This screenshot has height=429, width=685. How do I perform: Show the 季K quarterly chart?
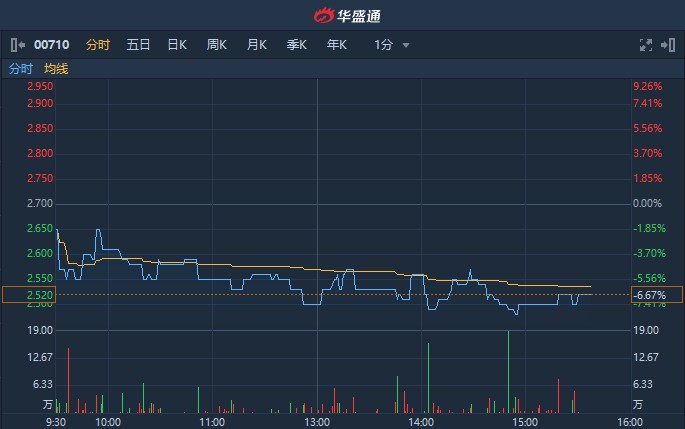(297, 45)
